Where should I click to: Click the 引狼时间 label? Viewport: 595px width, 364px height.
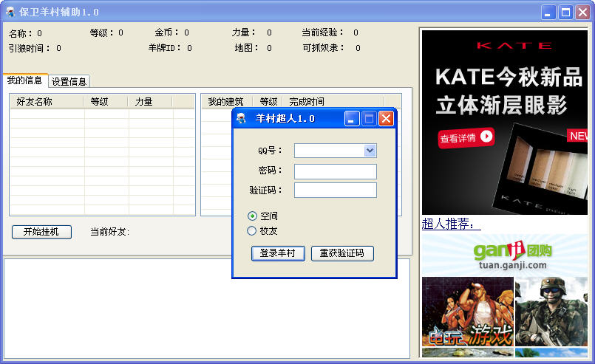pyautogui.click(x=29, y=48)
